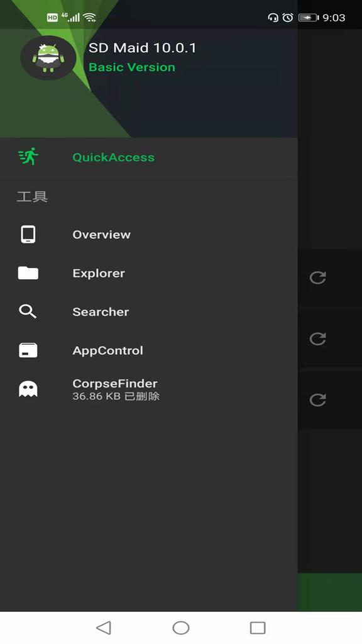Click the Explorer folder icon
362x644 pixels.
pos(28,273)
